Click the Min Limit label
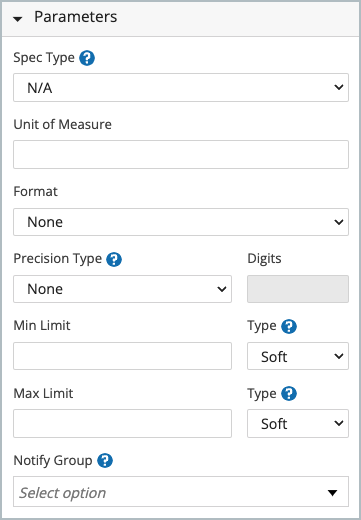Image resolution: width=361 pixels, height=520 pixels. tap(42, 325)
